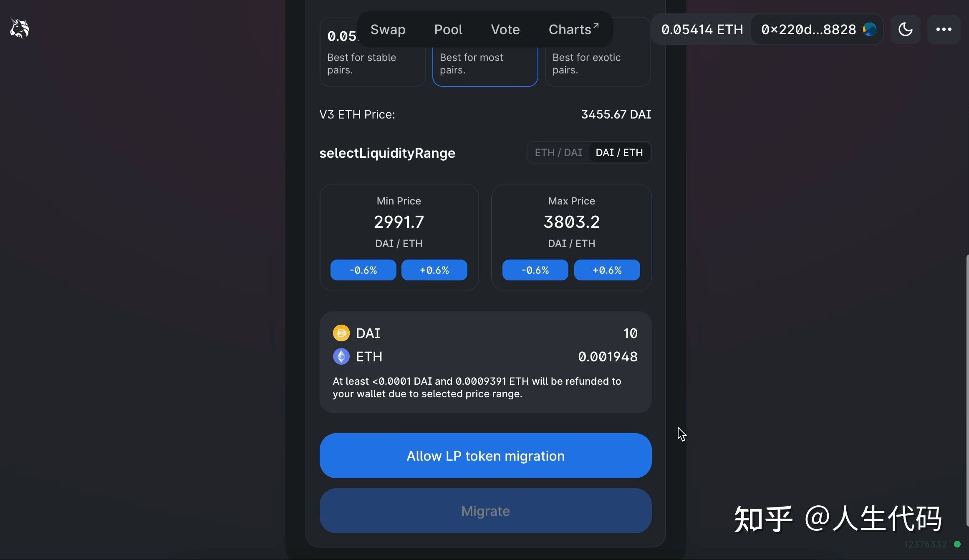Select DAI / ETH price direction
The image size is (969, 560).
(619, 152)
